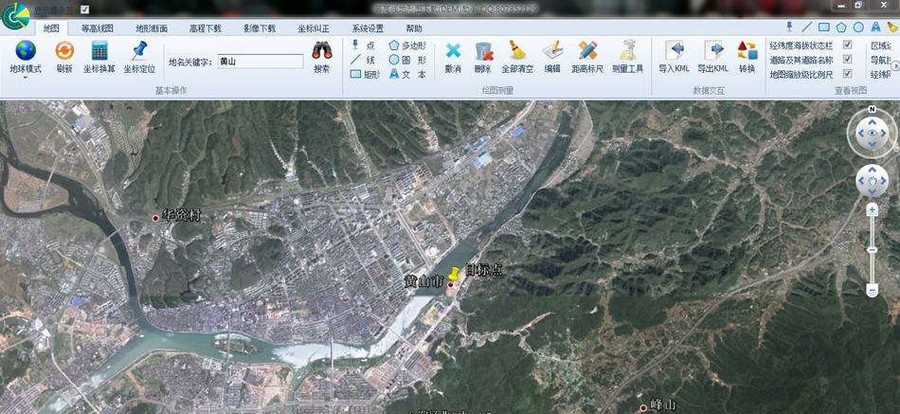This screenshot has height=414, width=900.
Task: Click the 搜索 binoculars search icon
Action: tap(321, 55)
